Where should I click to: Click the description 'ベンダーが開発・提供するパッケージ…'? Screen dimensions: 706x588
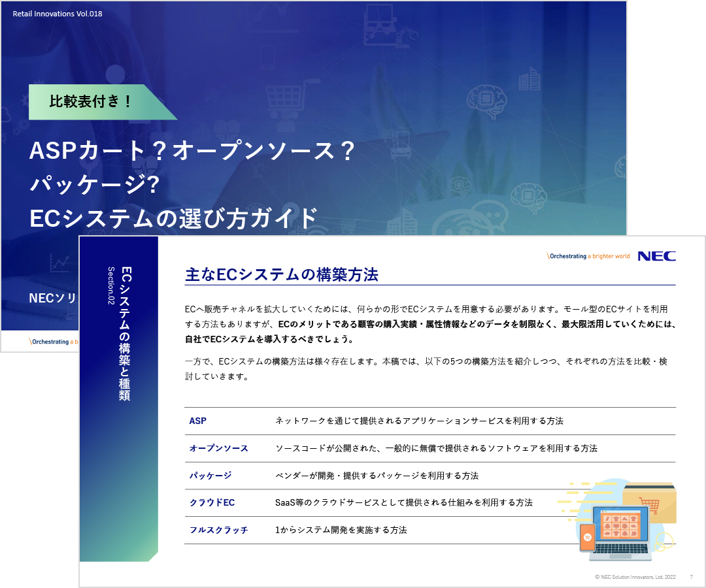377,476
